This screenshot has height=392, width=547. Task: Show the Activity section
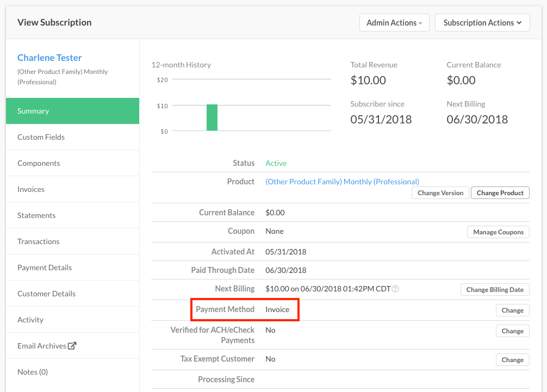(30, 320)
